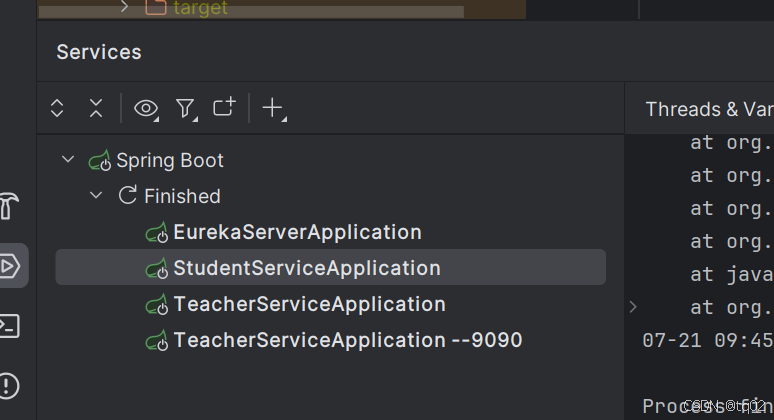774x420 pixels.
Task: Select EurekaServerApplication in Services tree
Action: tap(297, 232)
